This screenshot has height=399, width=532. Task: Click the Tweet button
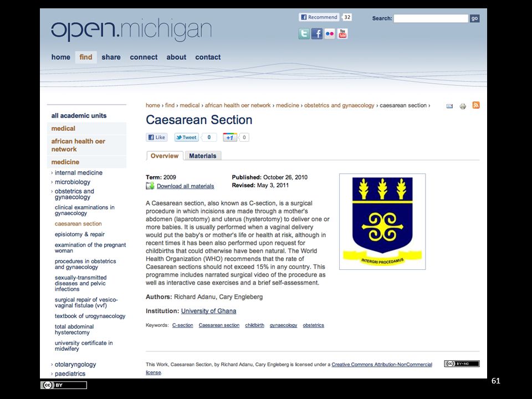point(186,137)
